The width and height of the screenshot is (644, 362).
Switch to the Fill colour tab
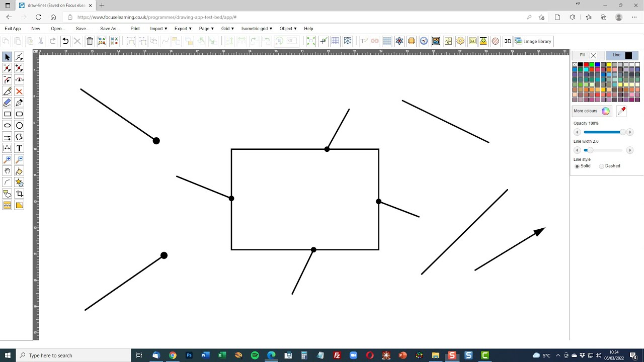click(588, 55)
